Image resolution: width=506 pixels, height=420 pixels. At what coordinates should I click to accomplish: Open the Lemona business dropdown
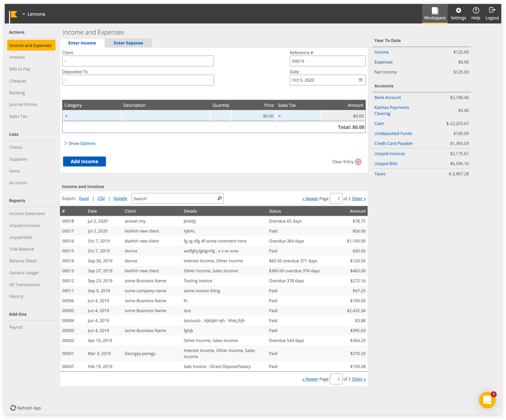tap(24, 14)
